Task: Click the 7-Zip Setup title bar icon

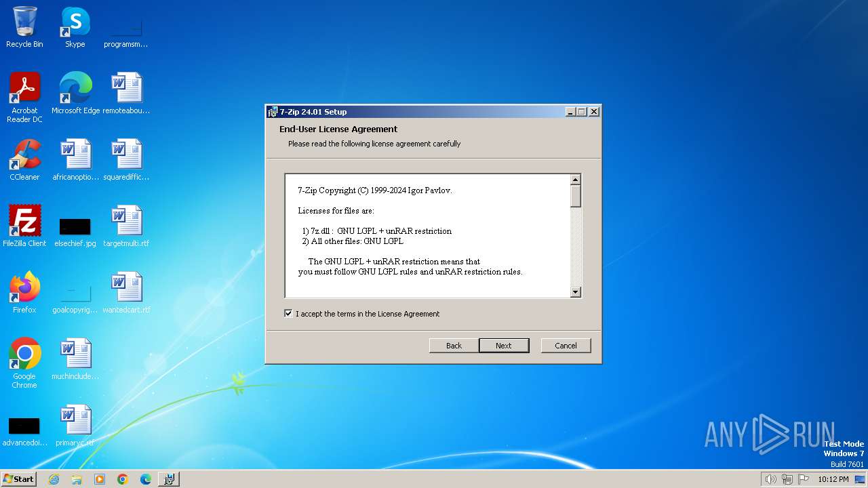Action: (273, 112)
